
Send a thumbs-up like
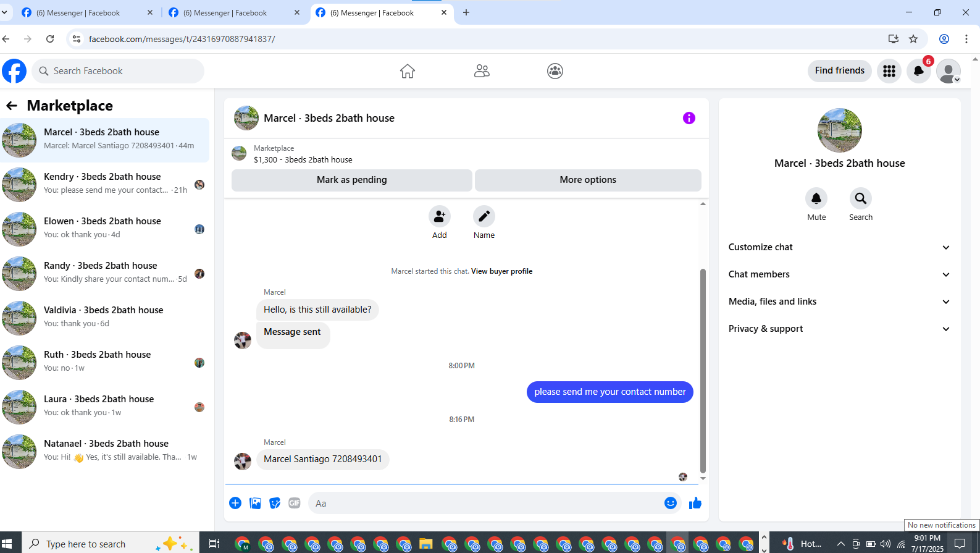(x=695, y=503)
